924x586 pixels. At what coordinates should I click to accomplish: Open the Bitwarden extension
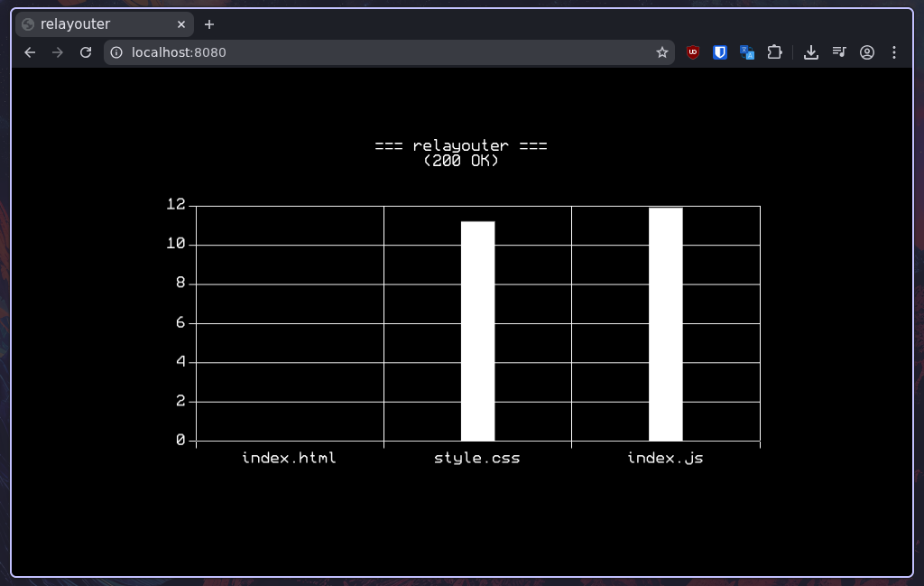(720, 52)
